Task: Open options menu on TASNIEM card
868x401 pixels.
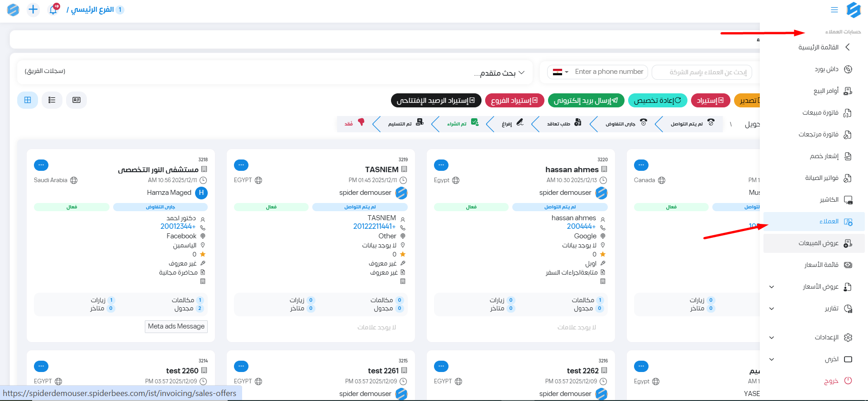Action: click(241, 165)
